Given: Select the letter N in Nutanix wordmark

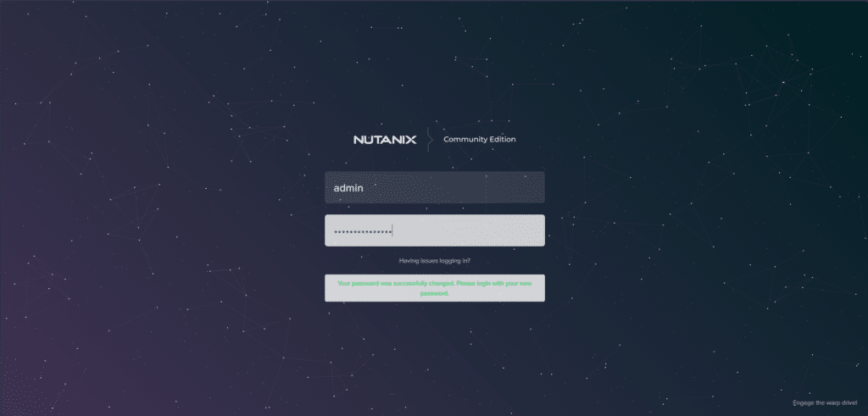Looking at the screenshot, I should (358, 140).
